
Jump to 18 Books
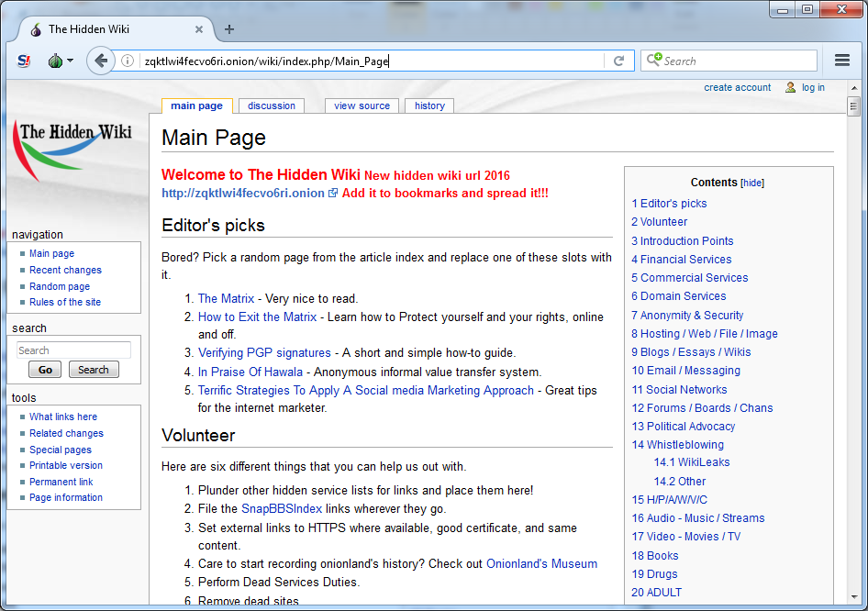[x=655, y=556]
